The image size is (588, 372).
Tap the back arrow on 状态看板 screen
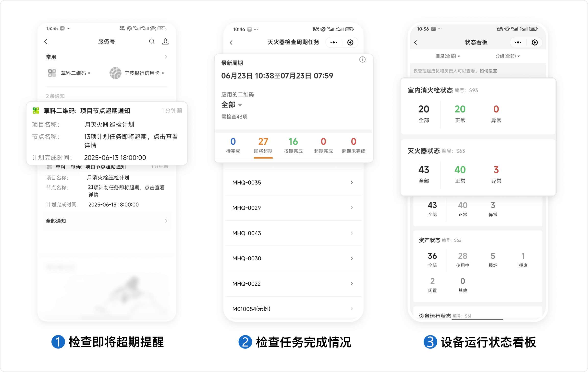click(416, 43)
